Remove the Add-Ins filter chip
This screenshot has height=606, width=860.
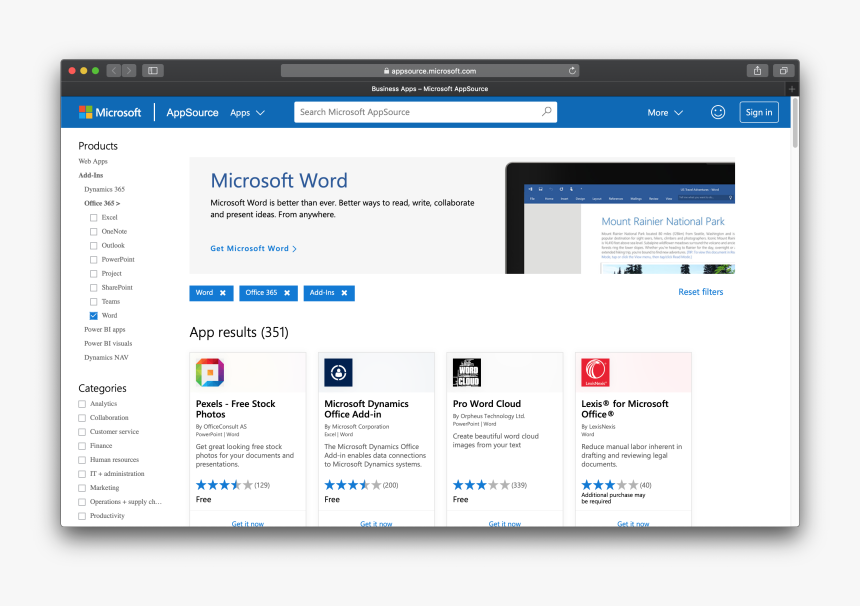click(344, 293)
